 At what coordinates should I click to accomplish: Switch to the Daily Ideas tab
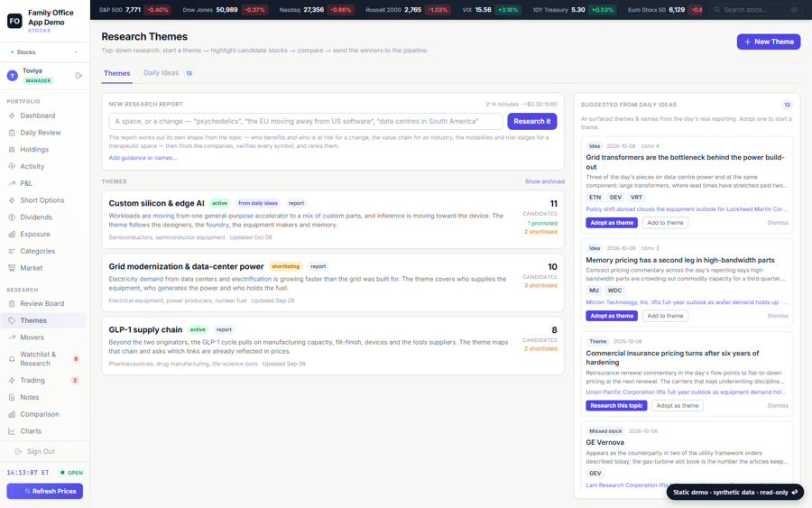pyautogui.click(x=168, y=73)
